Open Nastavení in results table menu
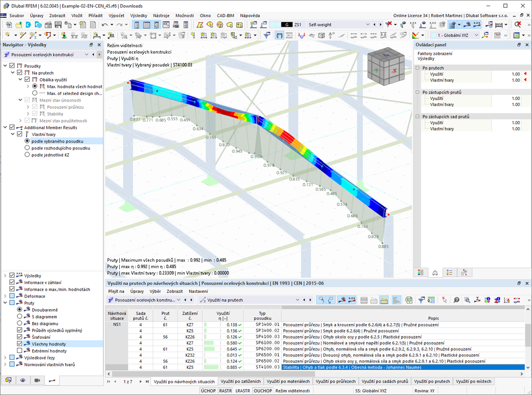This screenshot has height=395, width=532. (x=198, y=291)
